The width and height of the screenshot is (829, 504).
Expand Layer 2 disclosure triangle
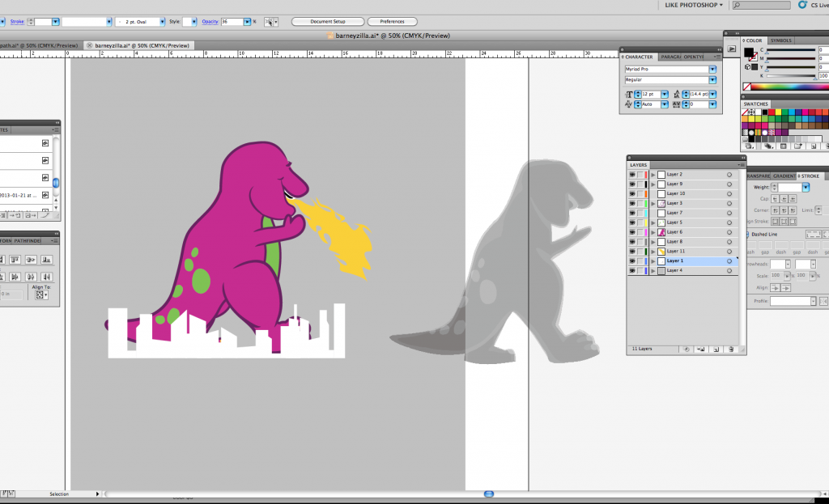point(653,175)
